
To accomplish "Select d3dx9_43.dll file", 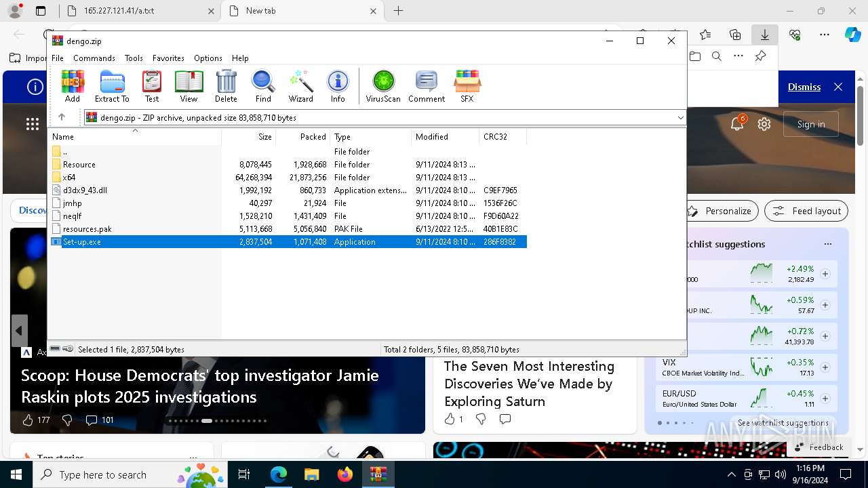I will coord(289,190).
